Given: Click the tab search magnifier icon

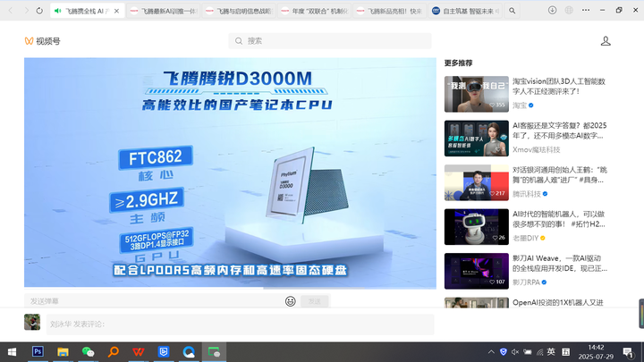Looking at the screenshot, I should (513, 11).
